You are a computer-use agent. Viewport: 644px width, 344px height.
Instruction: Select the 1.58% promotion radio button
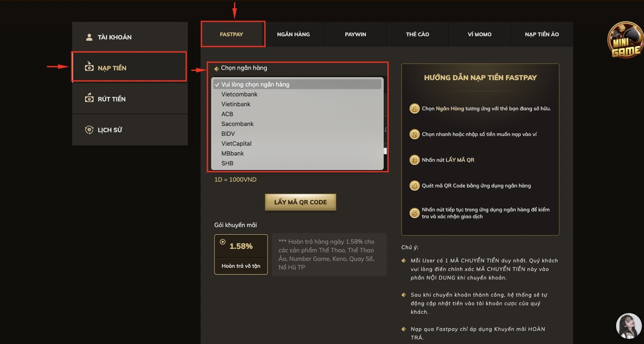tap(222, 242)
